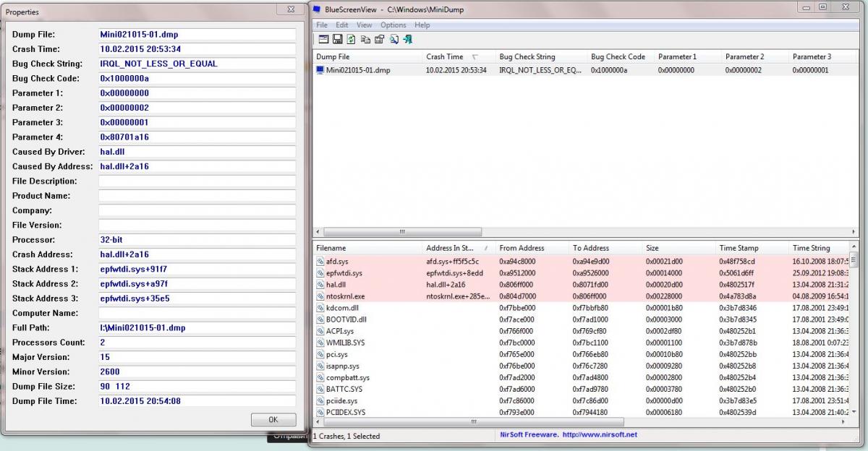Click the Refresh toolbar icon

click(352, 40)
